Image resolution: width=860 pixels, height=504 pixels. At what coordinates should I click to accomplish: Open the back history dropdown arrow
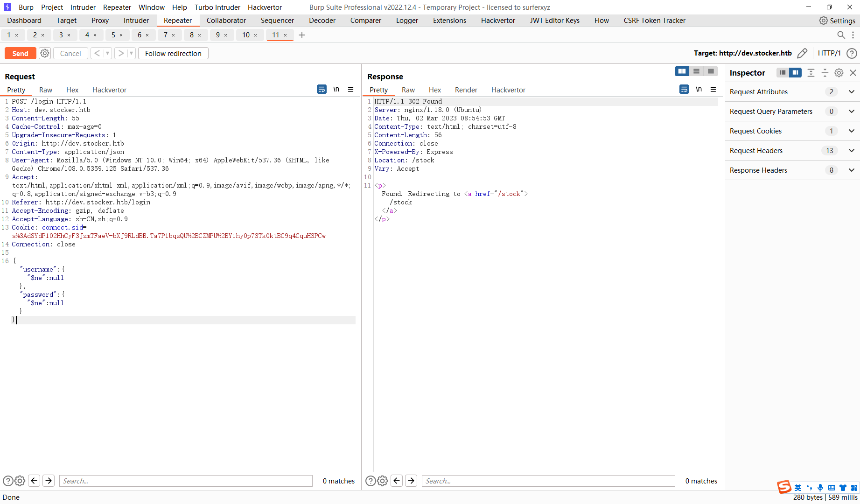(107, 53)
